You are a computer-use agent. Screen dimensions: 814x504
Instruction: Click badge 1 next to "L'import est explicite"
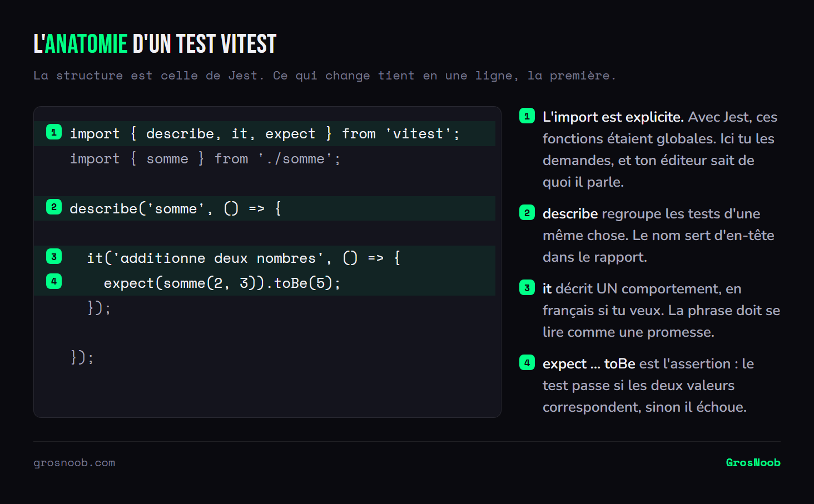[x=527, y=116]
